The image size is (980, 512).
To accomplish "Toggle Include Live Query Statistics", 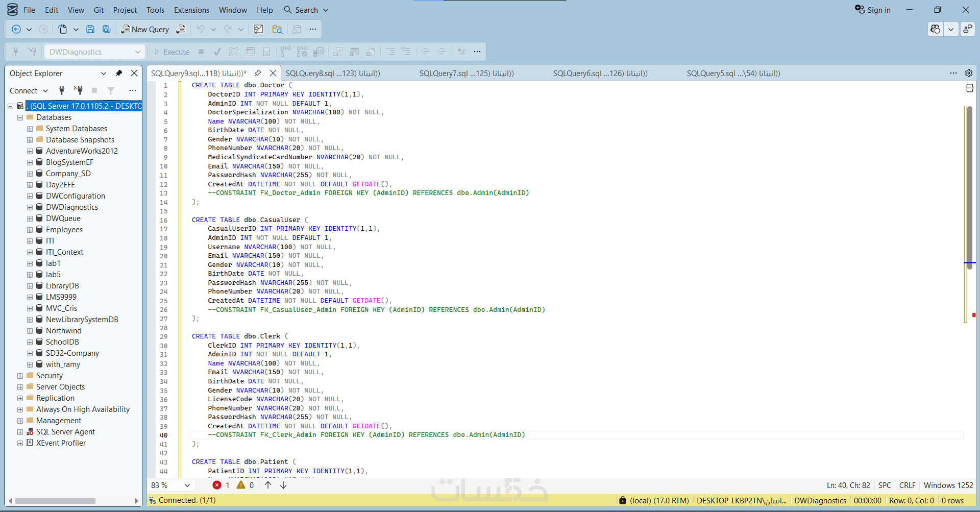I will pos(302,52).
